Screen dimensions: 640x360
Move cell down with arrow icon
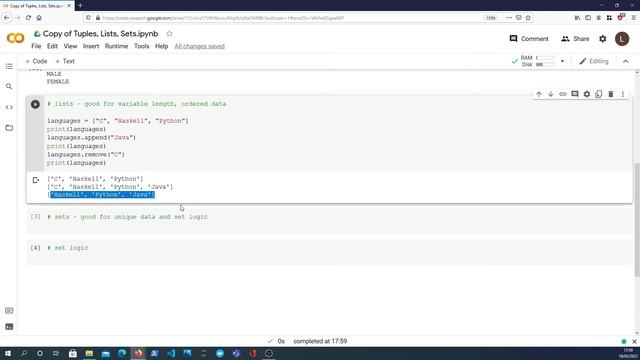pos(551,94)
